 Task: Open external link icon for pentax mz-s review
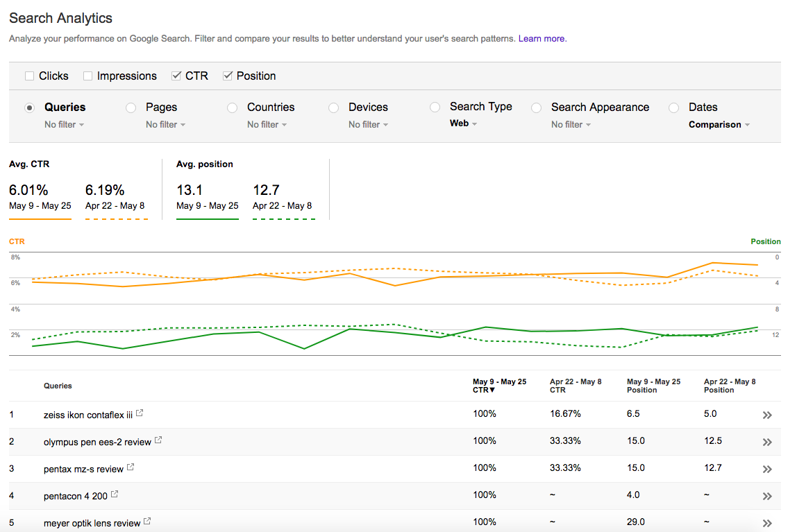click(131, 467)
